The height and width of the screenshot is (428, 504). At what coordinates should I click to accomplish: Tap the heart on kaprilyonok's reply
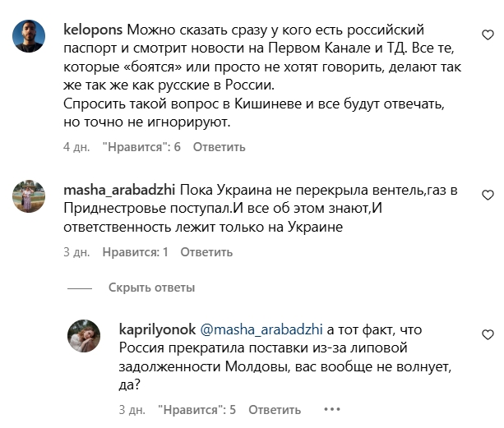488,334
